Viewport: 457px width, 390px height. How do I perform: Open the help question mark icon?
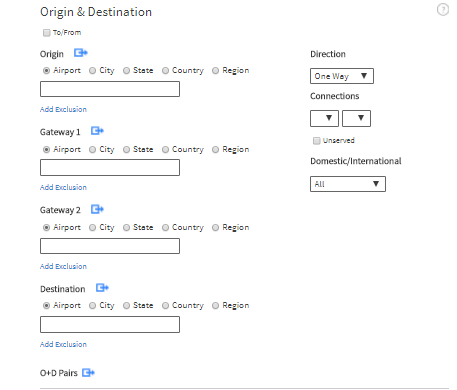(443, 9)
